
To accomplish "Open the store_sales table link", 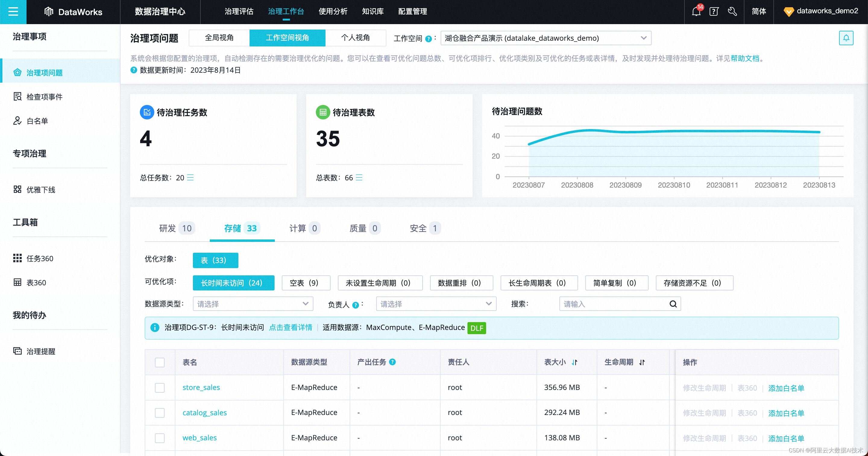I will pos(201,387).
